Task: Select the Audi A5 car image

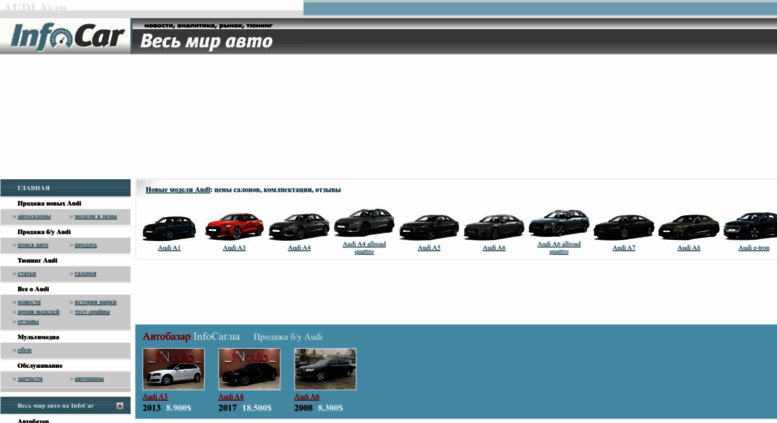Action: [x=429, y=227]
